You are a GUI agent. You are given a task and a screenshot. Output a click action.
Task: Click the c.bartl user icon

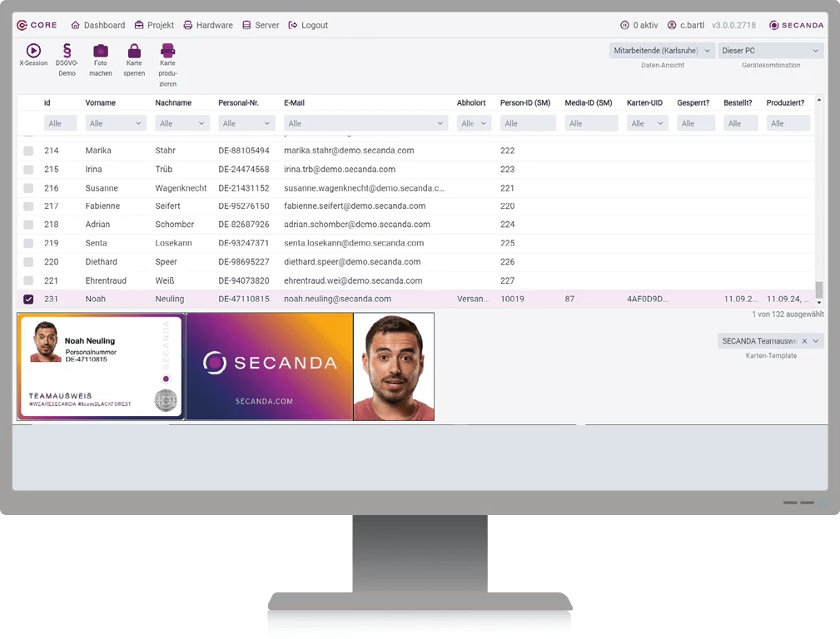pyautogui.click(x=672, y=25)
